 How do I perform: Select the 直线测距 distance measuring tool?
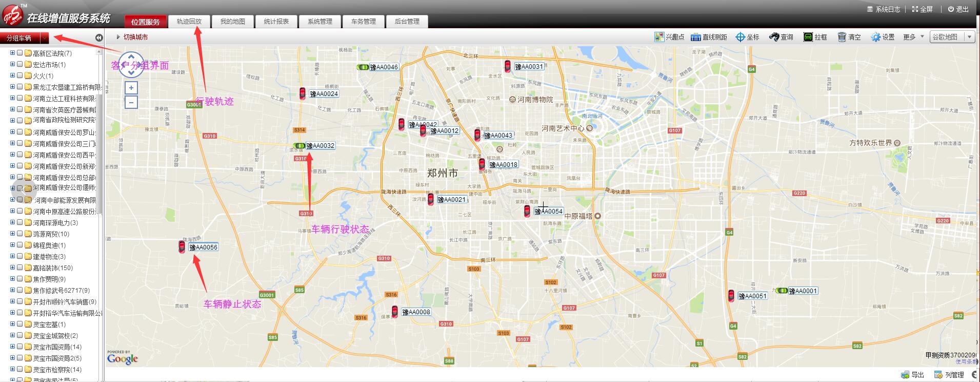click(696, 37)
